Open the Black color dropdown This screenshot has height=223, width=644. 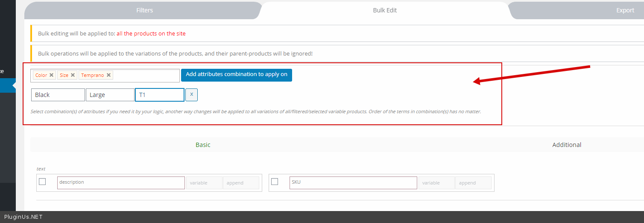click(x=58, y=95)
